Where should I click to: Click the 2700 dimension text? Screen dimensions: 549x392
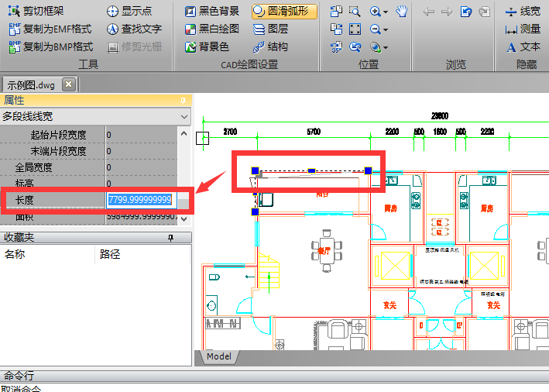(231, 132)
